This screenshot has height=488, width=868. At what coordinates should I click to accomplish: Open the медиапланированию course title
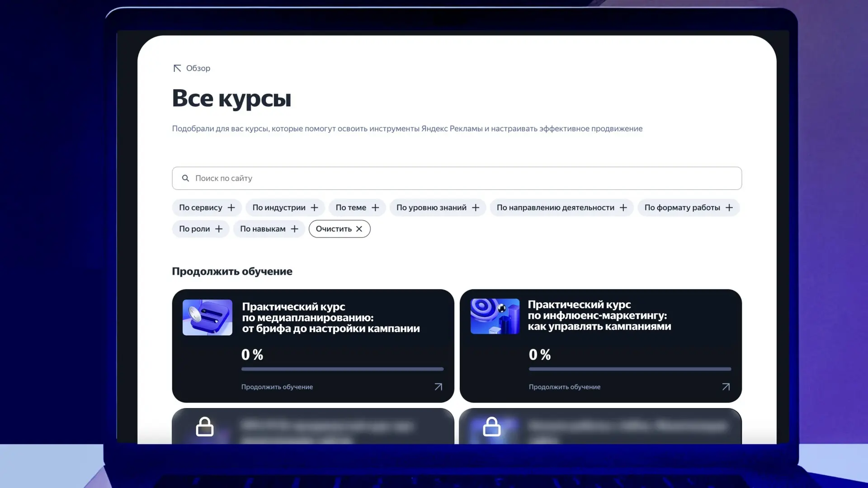(x=331, y=318)
